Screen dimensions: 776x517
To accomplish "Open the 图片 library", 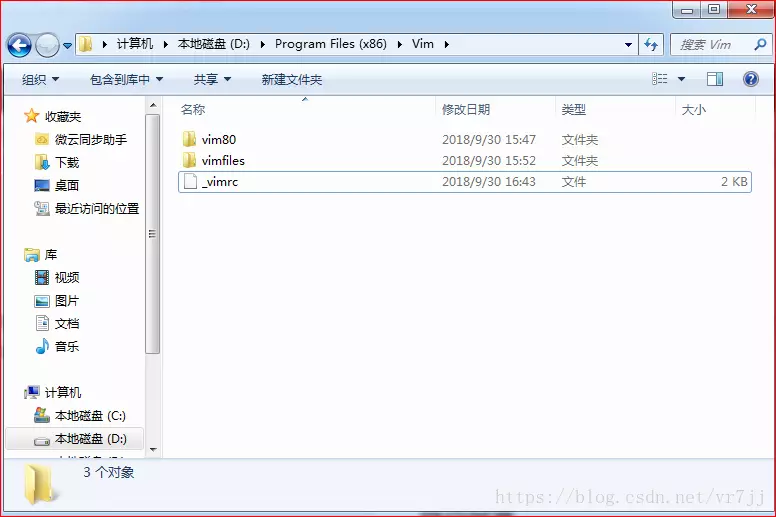I will coord(67,300).
